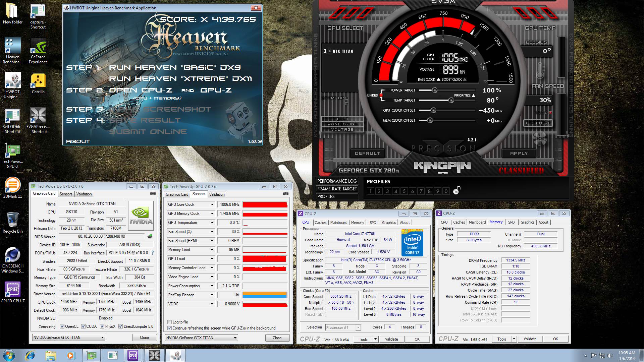644x362 pixels.
Task: Expand the GPU Memory Clock sensor dropdown
Action: [212, 214]
